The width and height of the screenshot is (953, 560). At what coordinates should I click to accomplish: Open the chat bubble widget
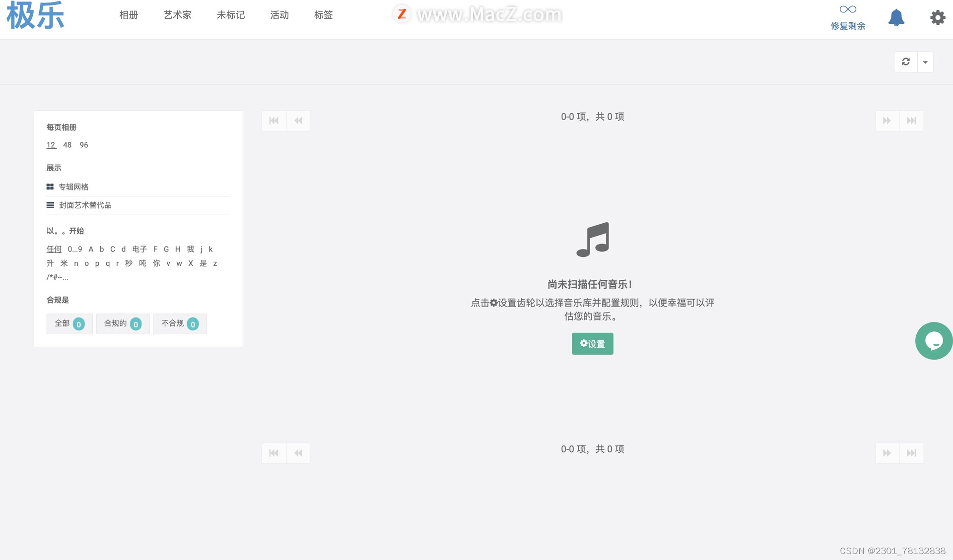[934, 341]
